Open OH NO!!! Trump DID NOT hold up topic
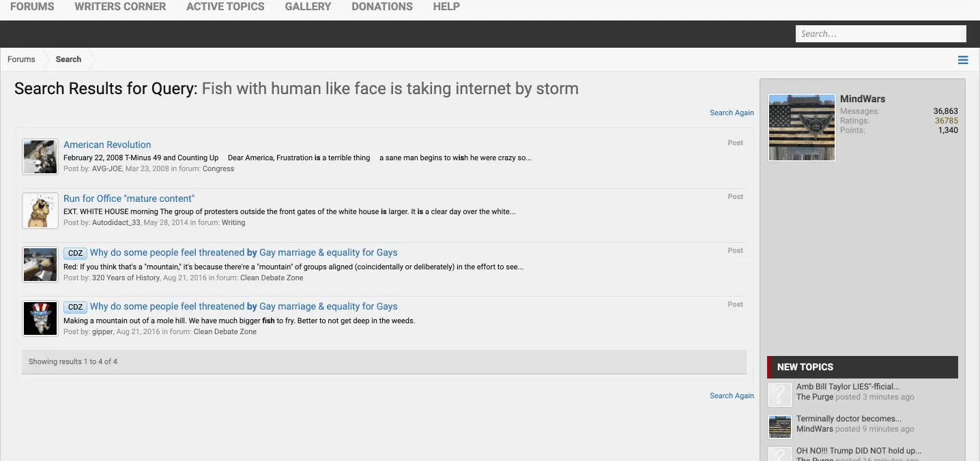Viewport: 980px width, 461px height. [859, 451]
